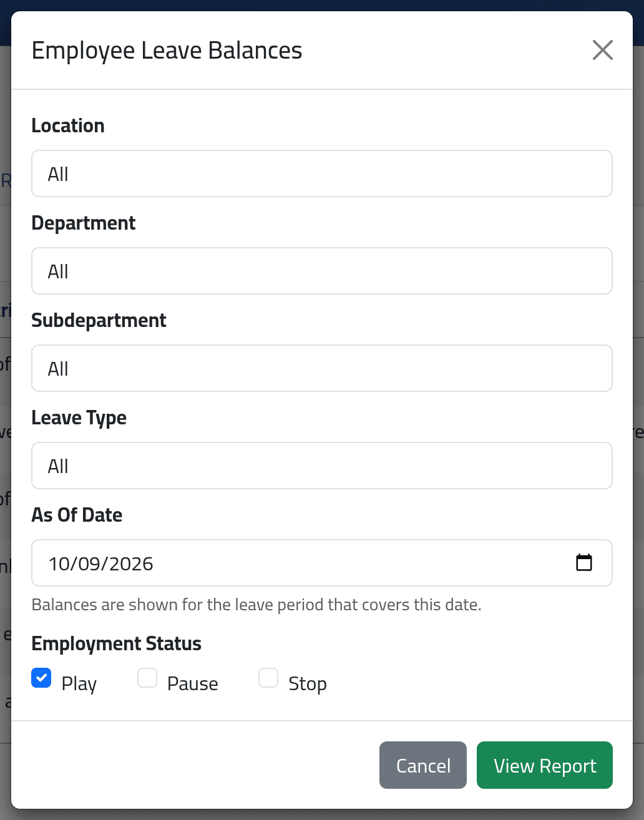Click the Subdepartment field label
644x820 pixels.
99,320
